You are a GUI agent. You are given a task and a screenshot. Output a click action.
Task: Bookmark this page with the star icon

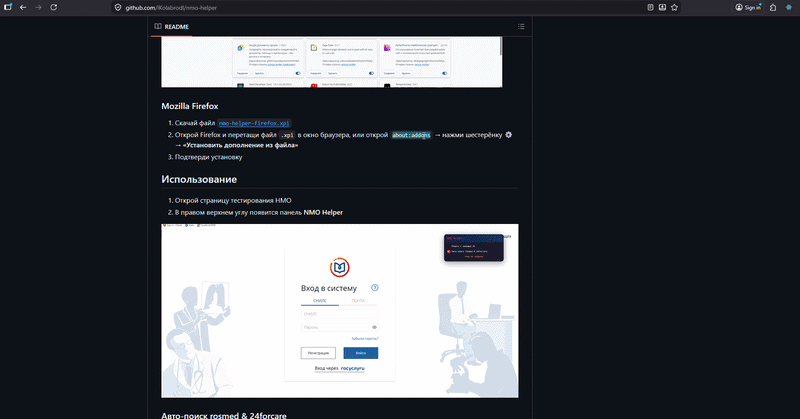tap(674, 8)
